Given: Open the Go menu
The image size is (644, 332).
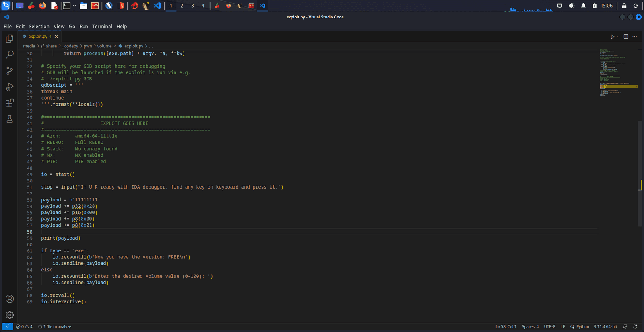Looking at the screenshot, I should (72, 27).
